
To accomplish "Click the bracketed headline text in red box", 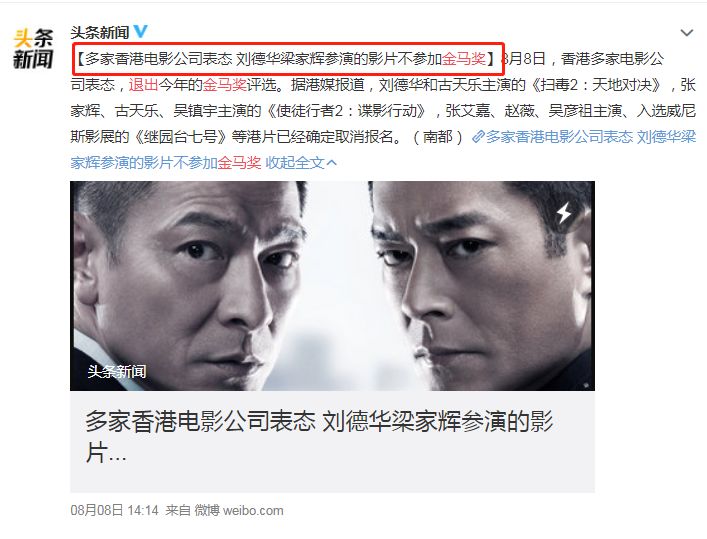I will [287, 59].
